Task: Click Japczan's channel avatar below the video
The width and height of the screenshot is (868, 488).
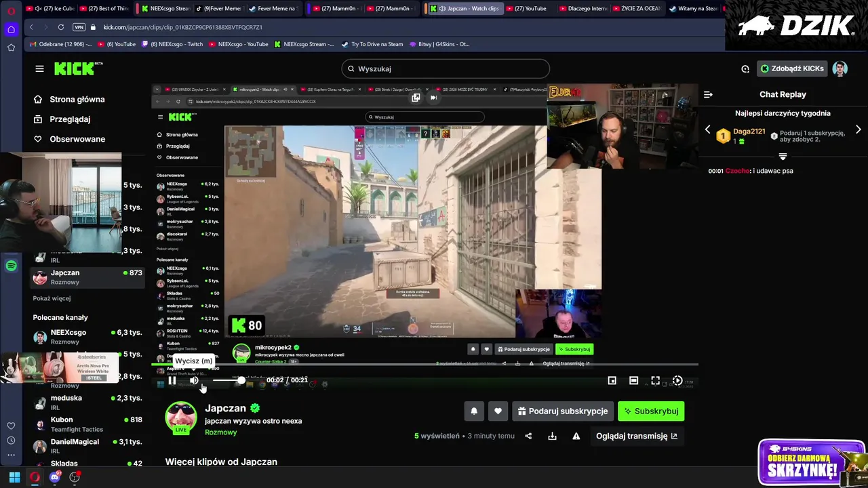Action: pos(181,418)
